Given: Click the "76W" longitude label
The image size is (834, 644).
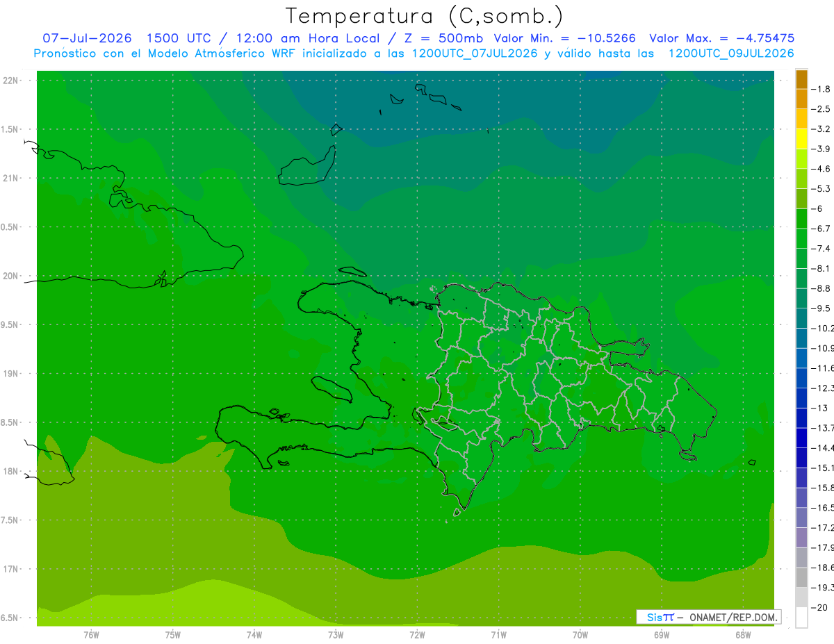Looking at the screenshot, I should (x=91, y=635).
